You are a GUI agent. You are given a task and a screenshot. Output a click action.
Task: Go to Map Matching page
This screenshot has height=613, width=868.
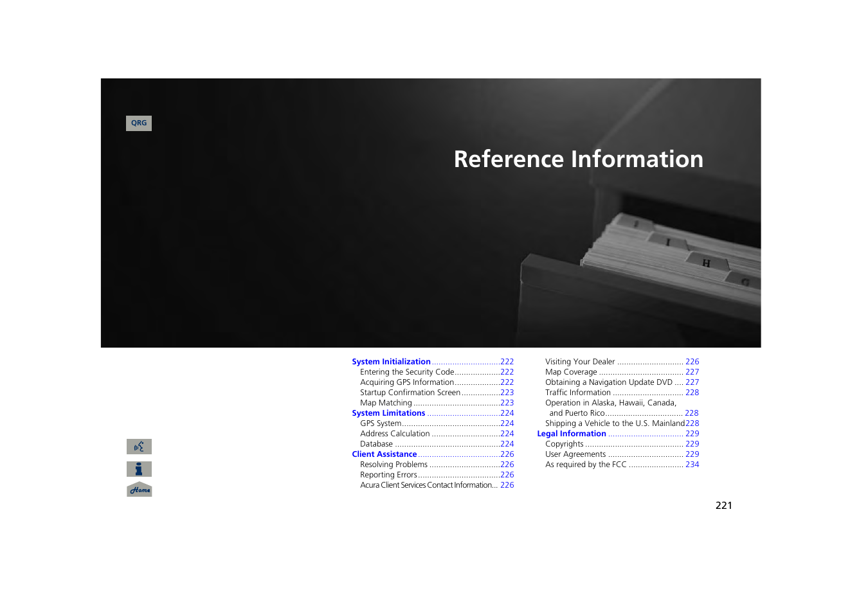(x=437, y=403)
